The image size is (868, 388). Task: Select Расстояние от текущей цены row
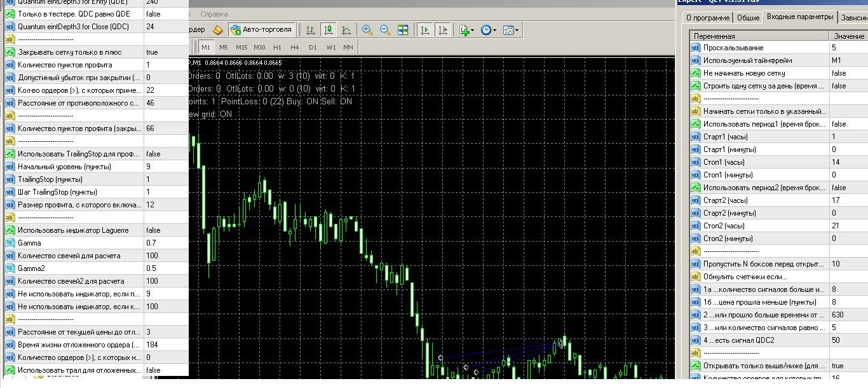tap(96, 332)
